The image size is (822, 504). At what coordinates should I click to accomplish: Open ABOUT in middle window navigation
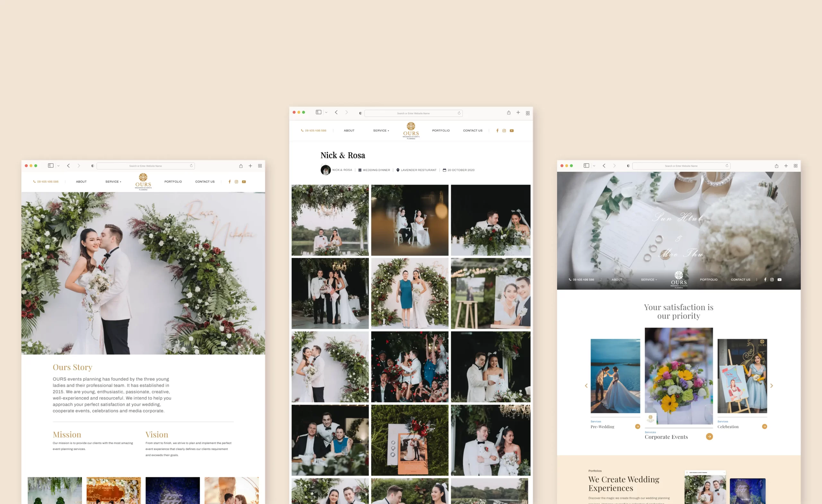pyautogui.click(x=349, y=131)
